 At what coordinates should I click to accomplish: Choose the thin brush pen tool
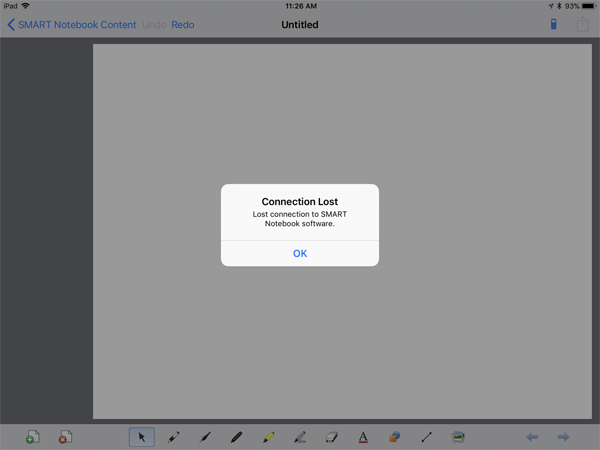pyautogui.click(x=205, y=437)
